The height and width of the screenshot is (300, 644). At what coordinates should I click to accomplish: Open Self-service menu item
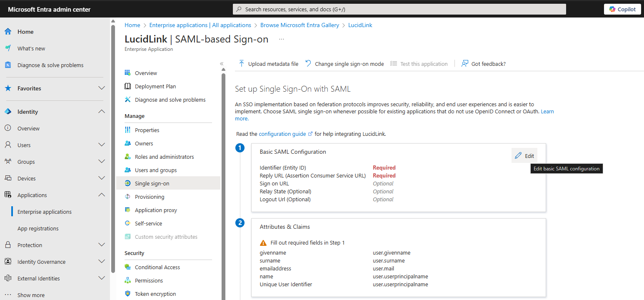149,223
